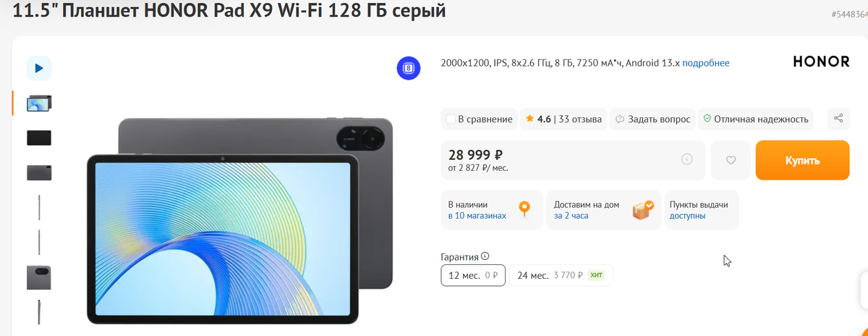Select the black tablet back thumbnail
Image resolution: width=868 pixels, height=336 pixels.
tap(39, 138)
